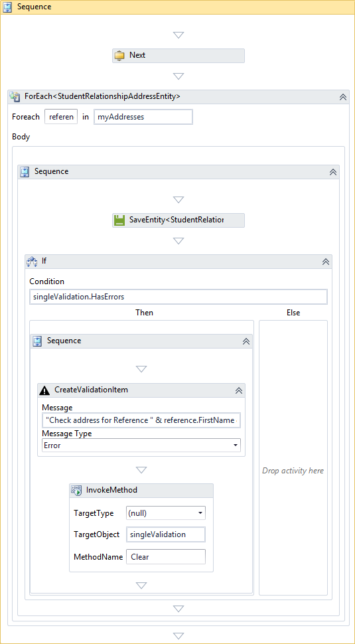Click the Condition field with singleValidation.HasErrors

point(178,297)
